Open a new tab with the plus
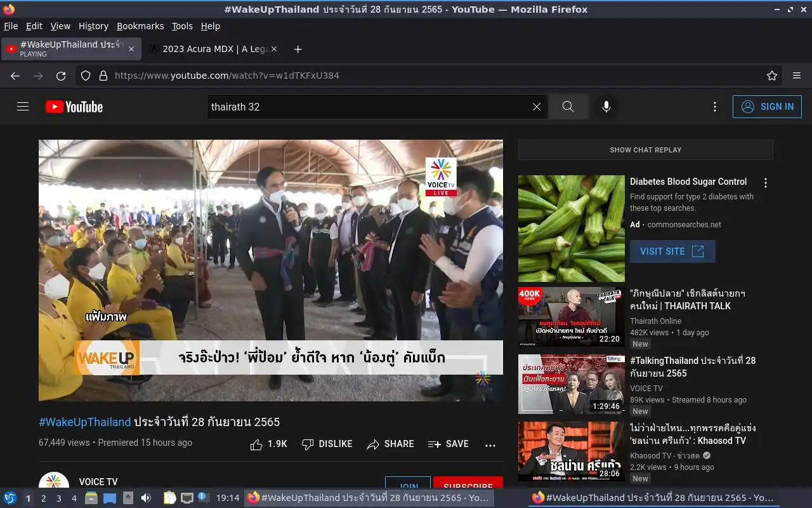 [x=298, y=49]
